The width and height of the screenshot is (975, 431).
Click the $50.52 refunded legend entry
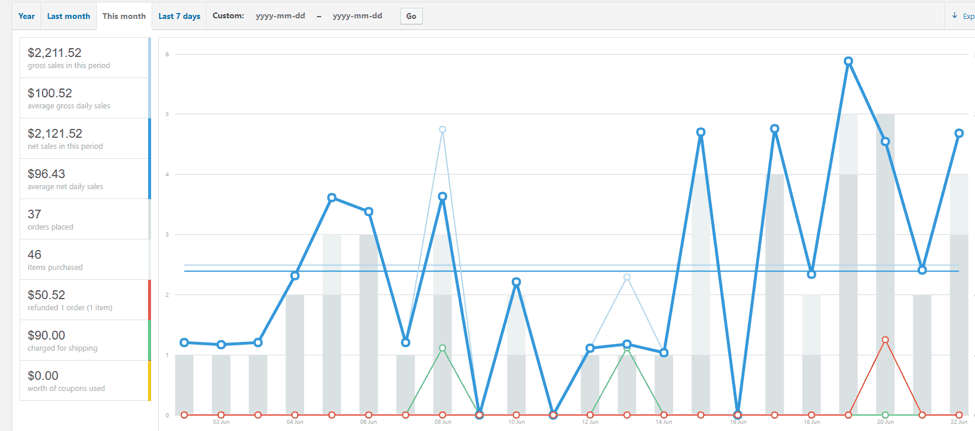coord(84,300)
